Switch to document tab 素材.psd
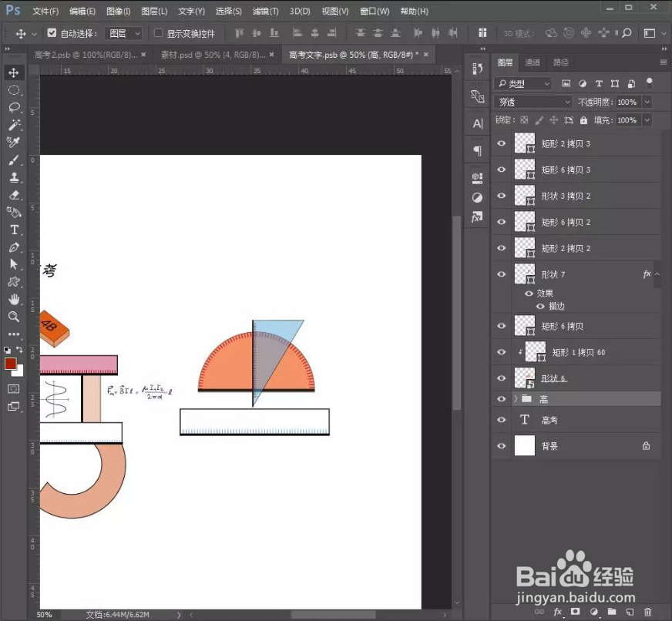 coord(213,55)
